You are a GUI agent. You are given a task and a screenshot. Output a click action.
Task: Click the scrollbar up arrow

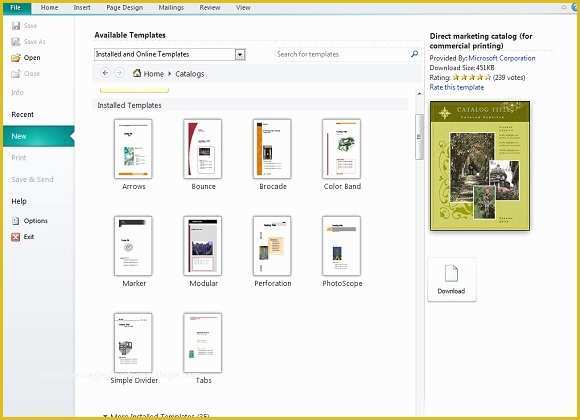click(x=419, y=94)
